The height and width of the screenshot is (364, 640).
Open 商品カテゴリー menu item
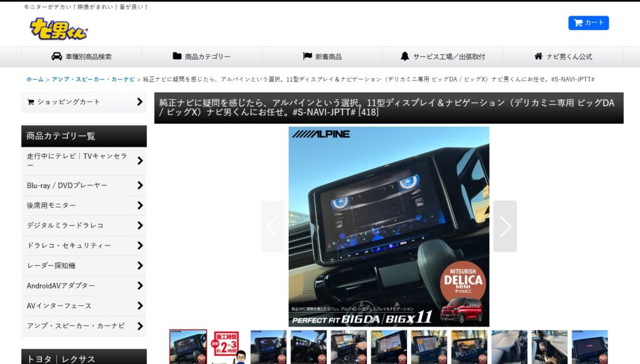click(x=202, y=57)
